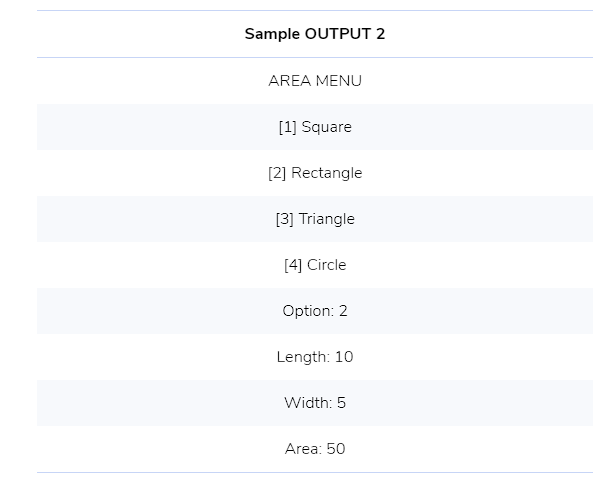Click the [4] bracket number
The height and width of the screenshot is (485, 611).
pyautogui.click(x=293, y=265)
